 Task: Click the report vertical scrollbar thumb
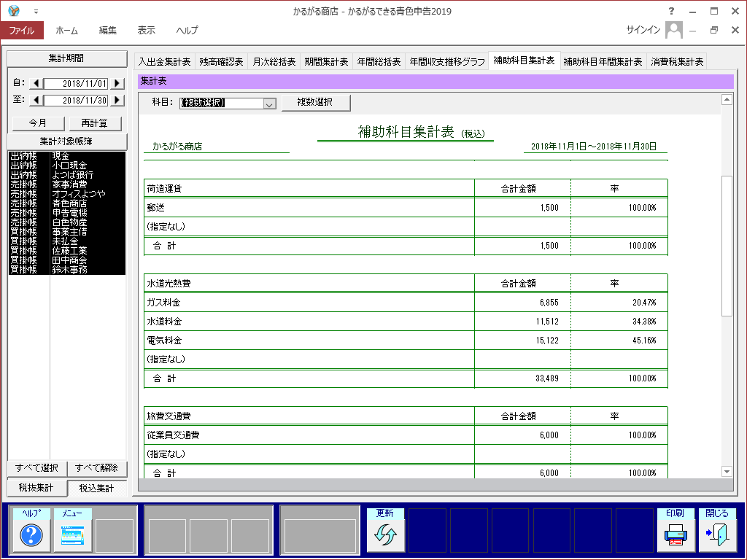click(727, 246)
